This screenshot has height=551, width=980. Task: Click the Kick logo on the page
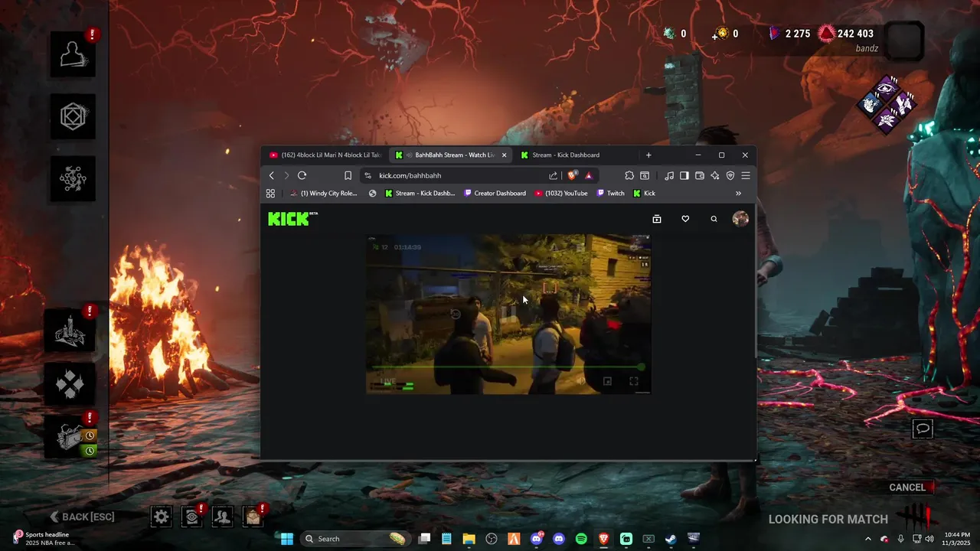click(x=292, y=219)
